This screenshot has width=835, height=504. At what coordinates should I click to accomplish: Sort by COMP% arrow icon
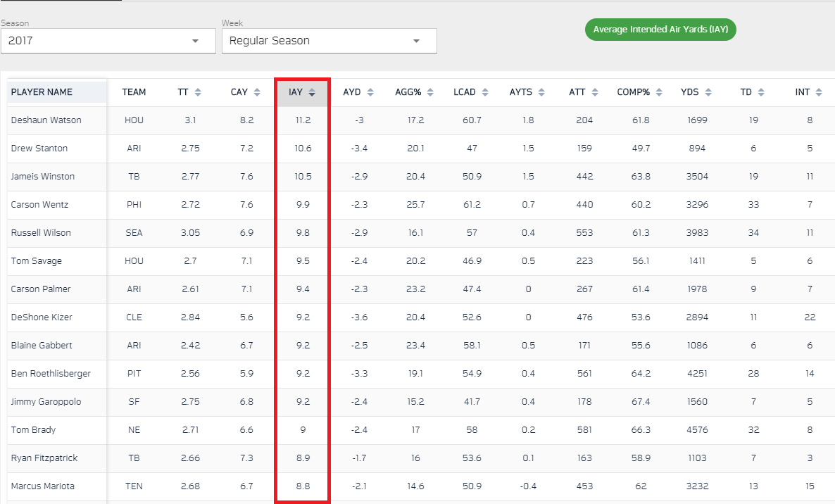(x=660, y=92)
